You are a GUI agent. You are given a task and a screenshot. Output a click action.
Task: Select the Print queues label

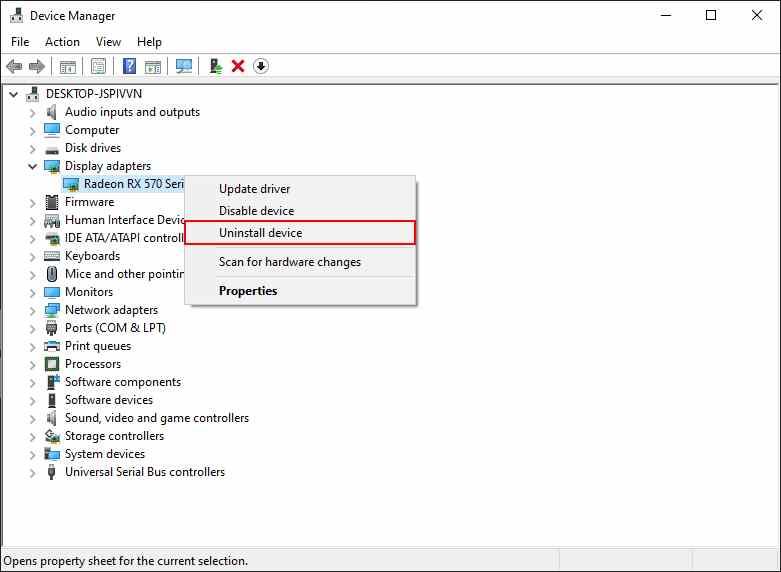98,346
